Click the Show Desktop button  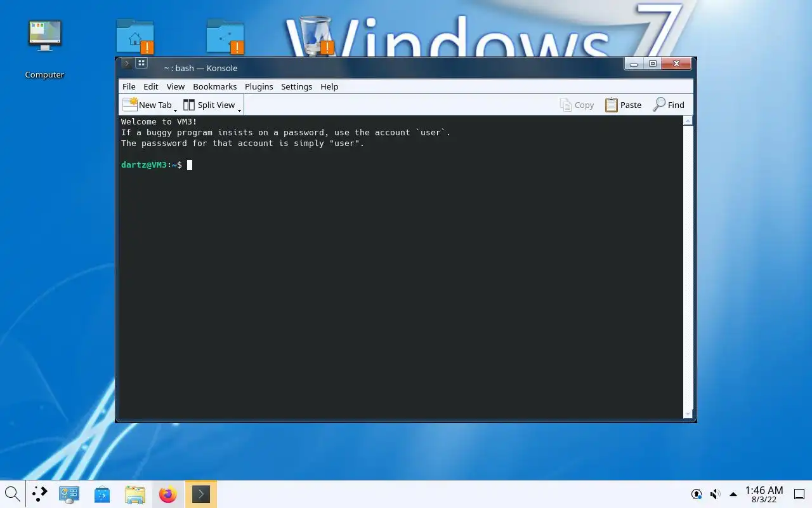(799, 494)
